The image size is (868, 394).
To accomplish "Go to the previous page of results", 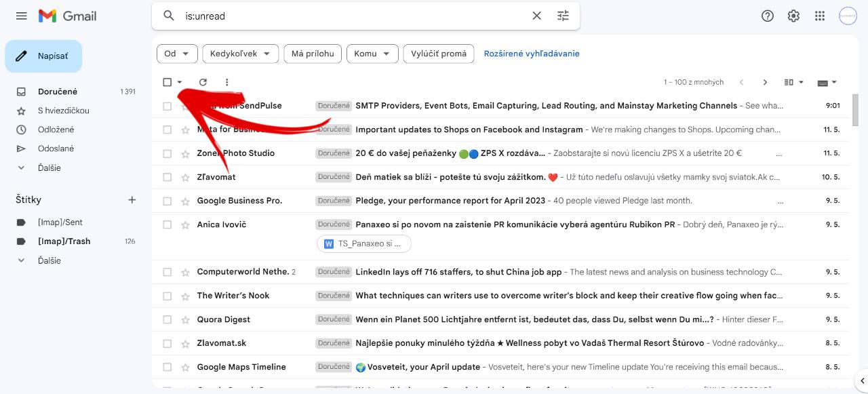I will click(741, 82).
